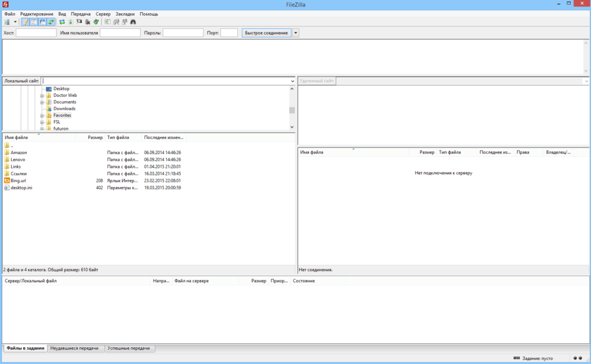The width and height of the screenshot is (591, 364).
Task: Click the Хост input field
Action: (36, 33)
